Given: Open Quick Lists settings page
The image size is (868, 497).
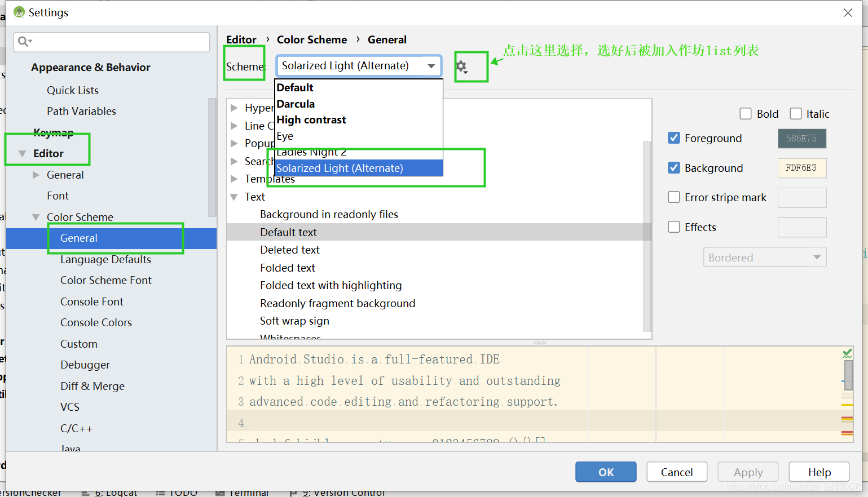Looking at the screenshot, I should coord(73,90).
